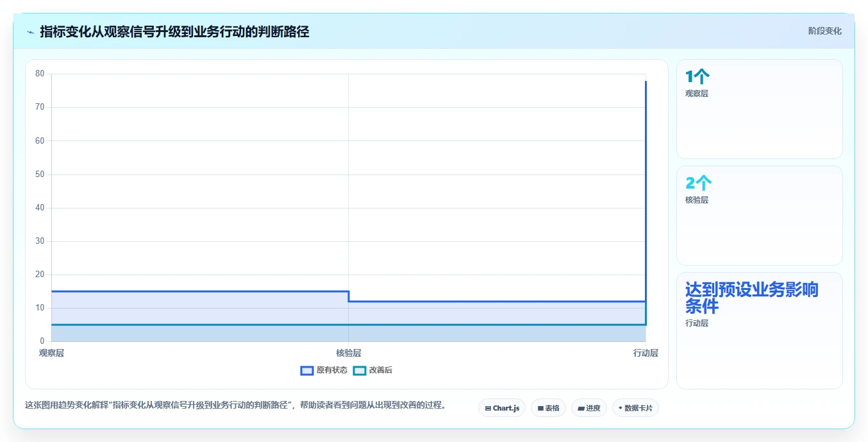Viewport: 868px width, 442px height.
Task: Click the 行动层 x-axis label
Action: point(646,353)
